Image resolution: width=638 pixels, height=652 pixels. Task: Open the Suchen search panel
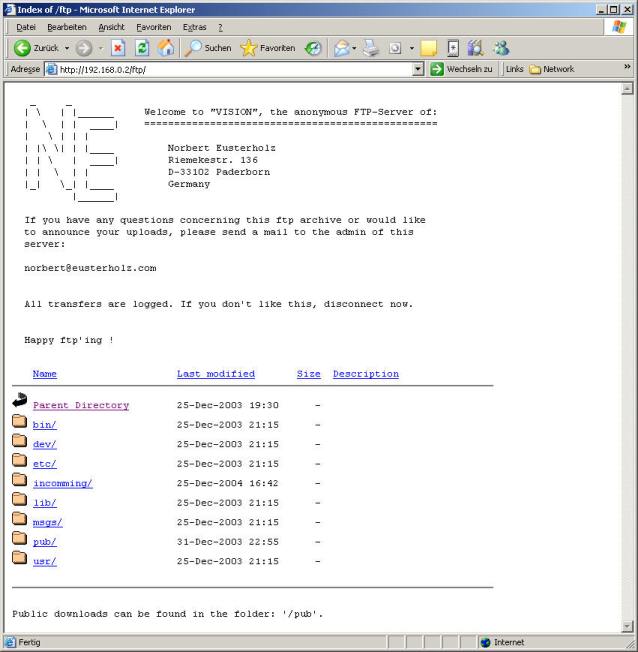point(208,48)
